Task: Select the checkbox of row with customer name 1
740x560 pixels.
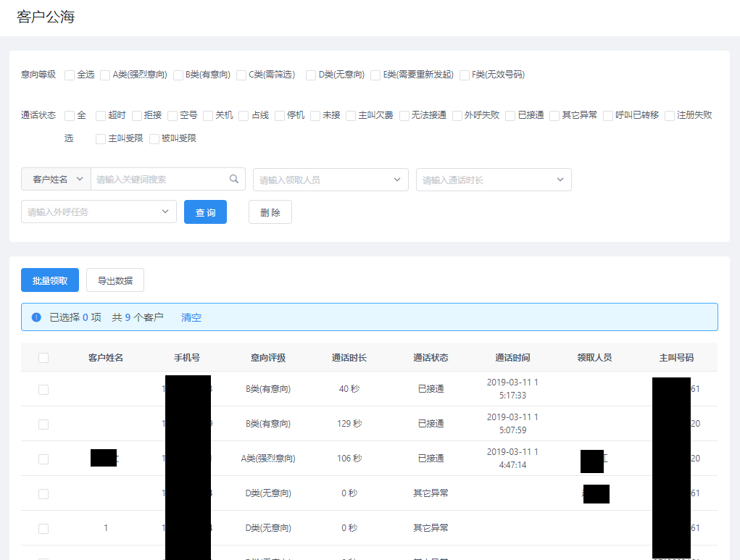Action: coord(43,528)
